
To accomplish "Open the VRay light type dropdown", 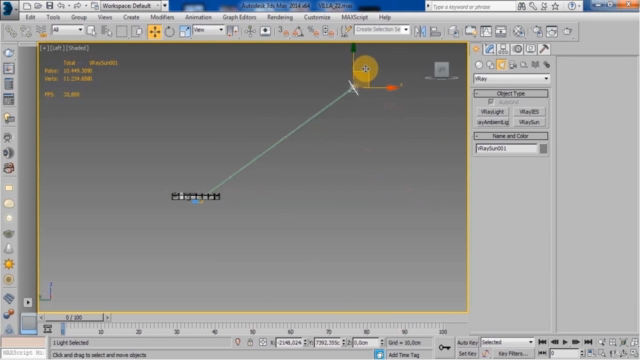I will 511,78.
